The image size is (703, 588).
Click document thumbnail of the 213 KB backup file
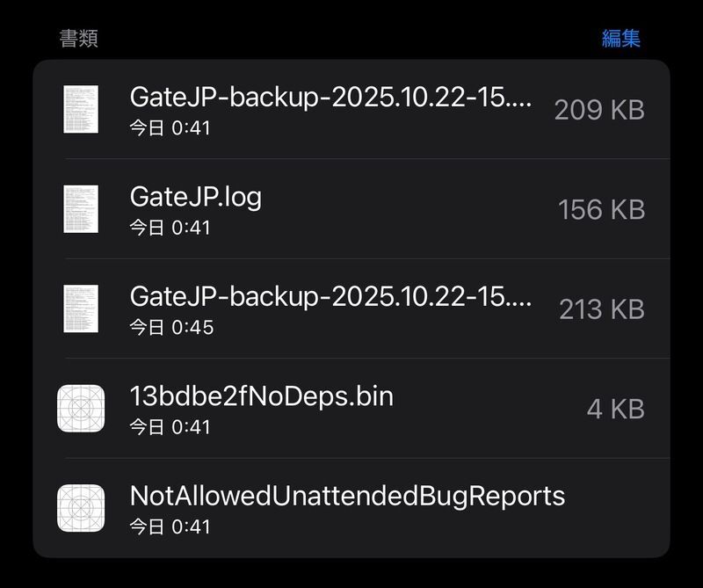[81, 309]
